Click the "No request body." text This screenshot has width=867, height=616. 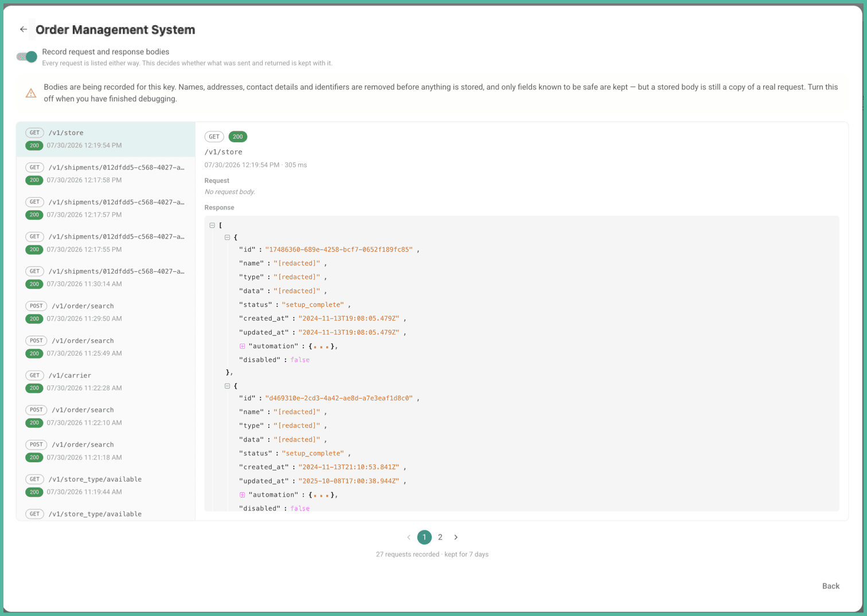click(230, 192)
